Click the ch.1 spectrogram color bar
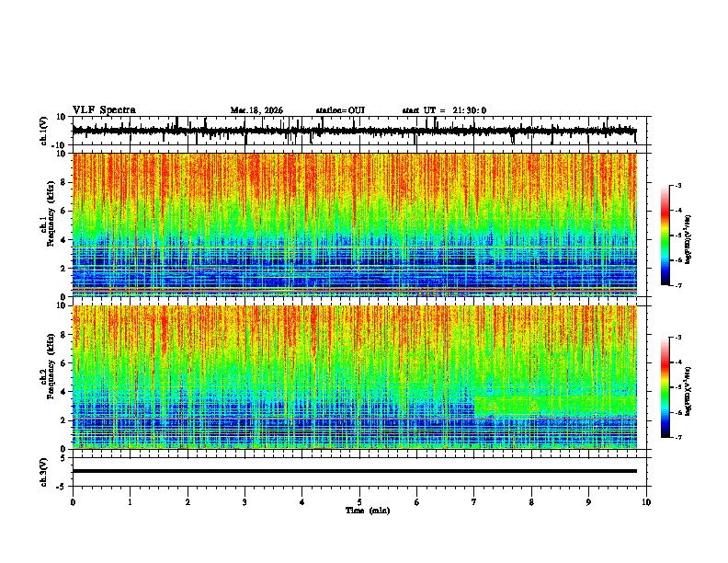The width and height of the screenshot is (728, 563). 665,236
